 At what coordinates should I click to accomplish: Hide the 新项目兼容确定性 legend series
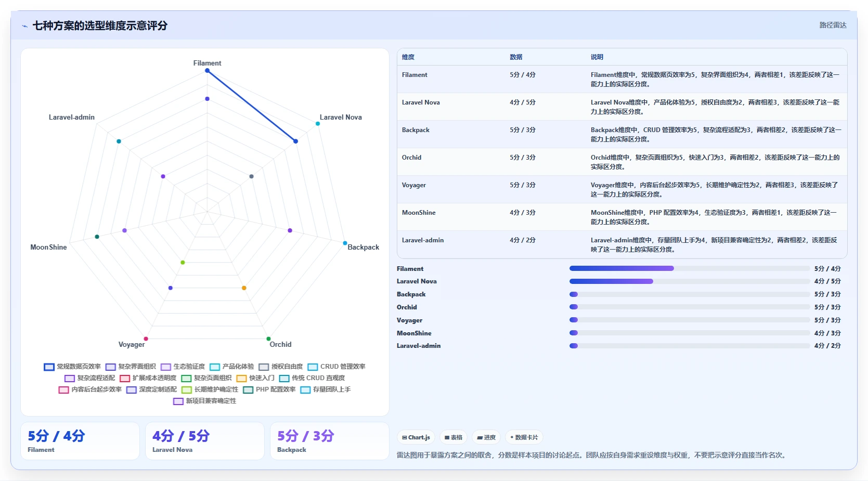coord(205,401)
